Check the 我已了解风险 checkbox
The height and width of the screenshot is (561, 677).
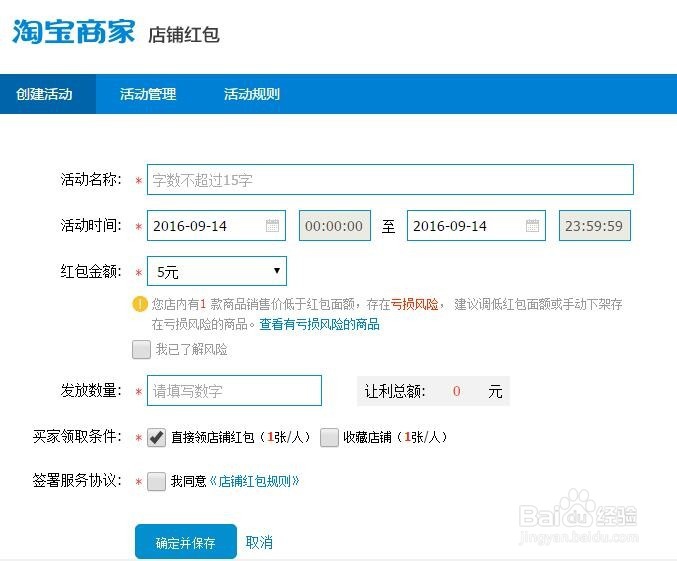point(141,349)
